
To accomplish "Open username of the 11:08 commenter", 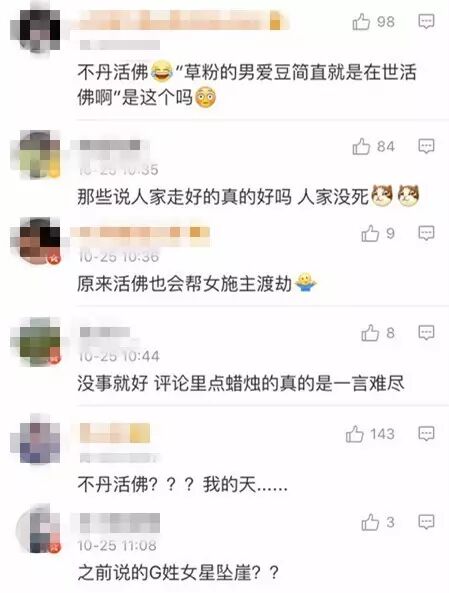I will (x=120, y=523).
